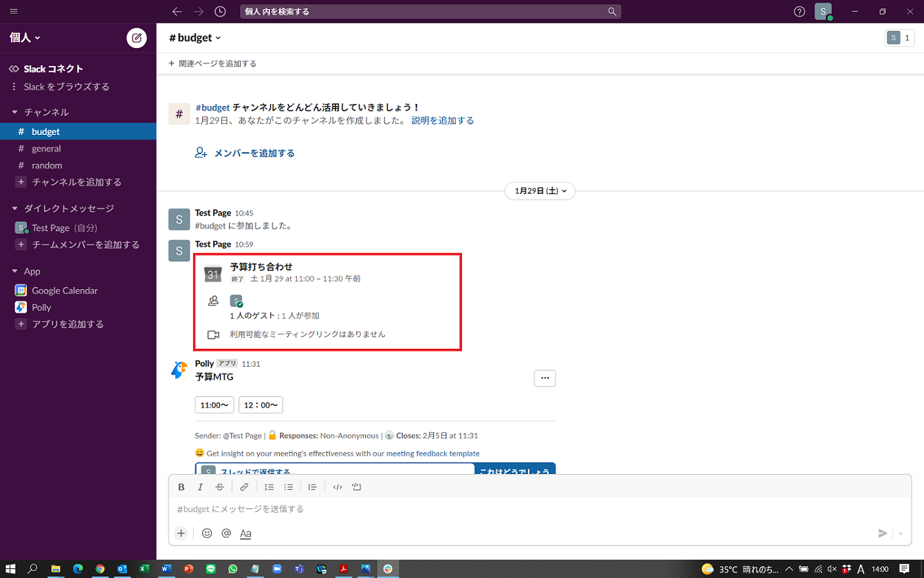Toggle italic text formatting
Viewport: 924px width, 578px height.
[x=200, y=487]
